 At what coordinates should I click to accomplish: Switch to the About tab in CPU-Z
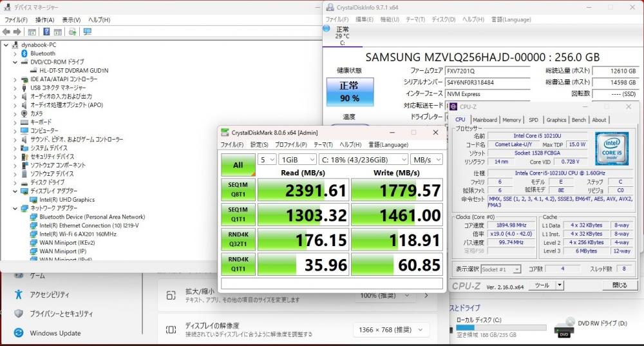coord(599,120)
